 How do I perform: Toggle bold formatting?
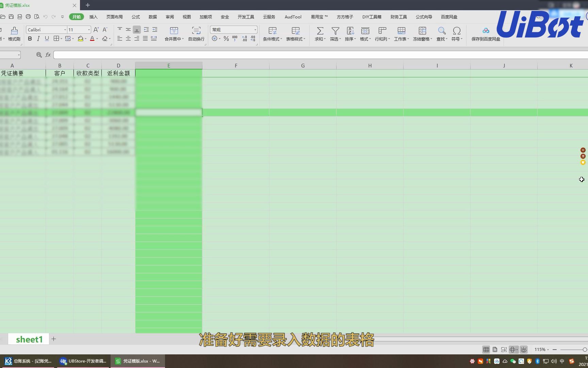[x=30, y=39]
